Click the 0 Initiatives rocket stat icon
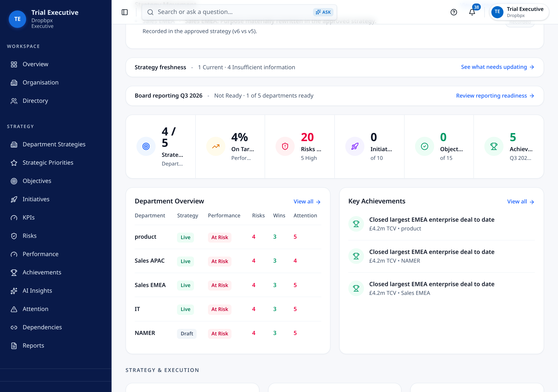The width and height of the screenshot is (558, 392). click(355, 146)
